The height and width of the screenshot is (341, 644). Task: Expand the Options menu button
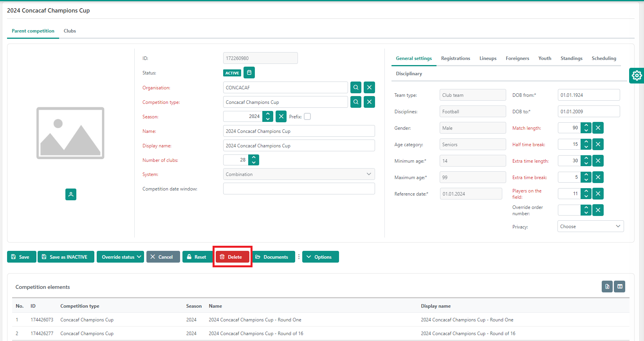coord(320,257)
